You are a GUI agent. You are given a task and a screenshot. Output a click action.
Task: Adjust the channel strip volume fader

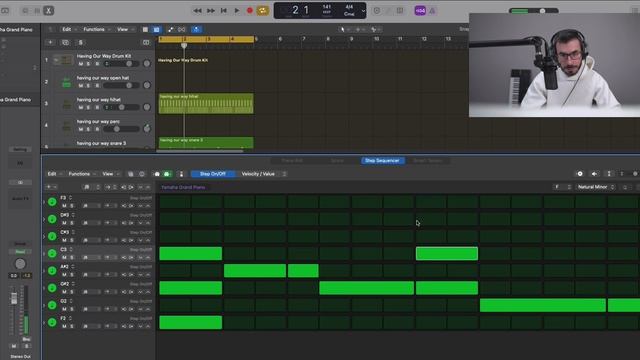(x=14, y=298)
